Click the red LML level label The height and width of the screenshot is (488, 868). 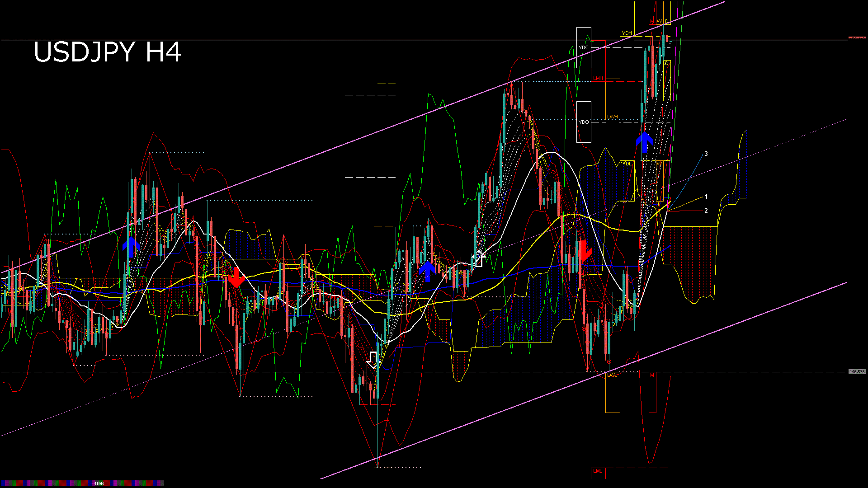598,471
